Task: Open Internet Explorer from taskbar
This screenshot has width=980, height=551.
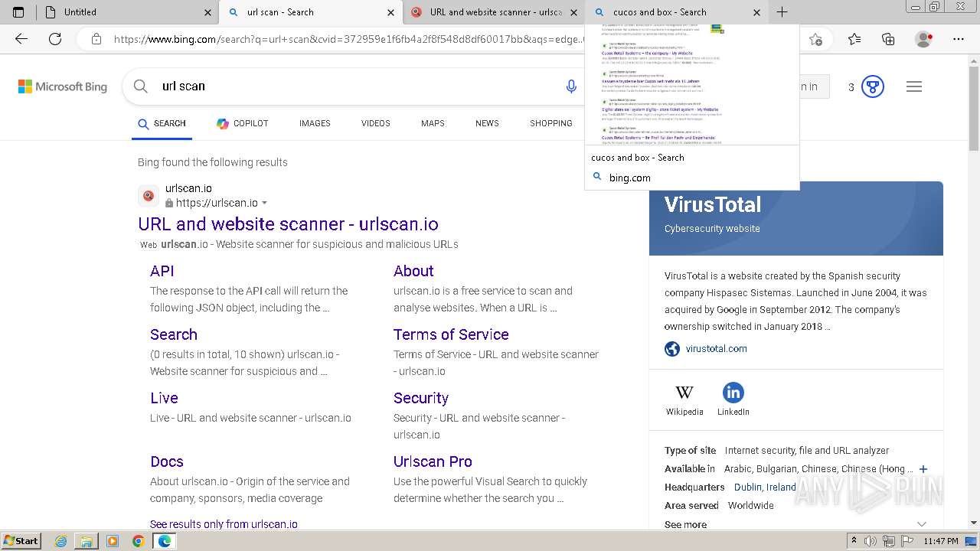Action: (61, 541)
